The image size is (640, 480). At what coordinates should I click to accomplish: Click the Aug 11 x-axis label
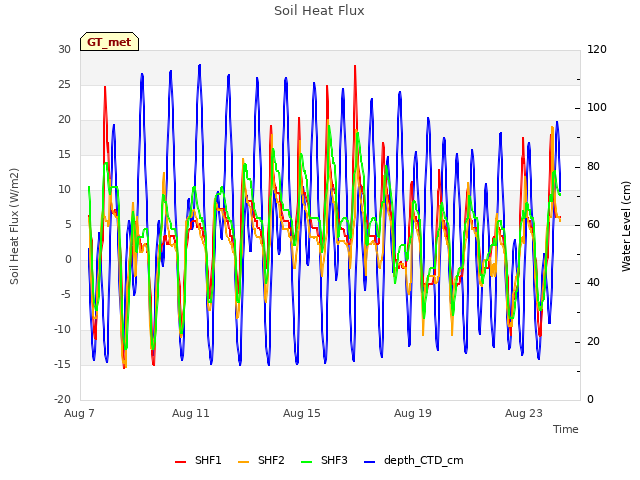click(x=191, y=413)
